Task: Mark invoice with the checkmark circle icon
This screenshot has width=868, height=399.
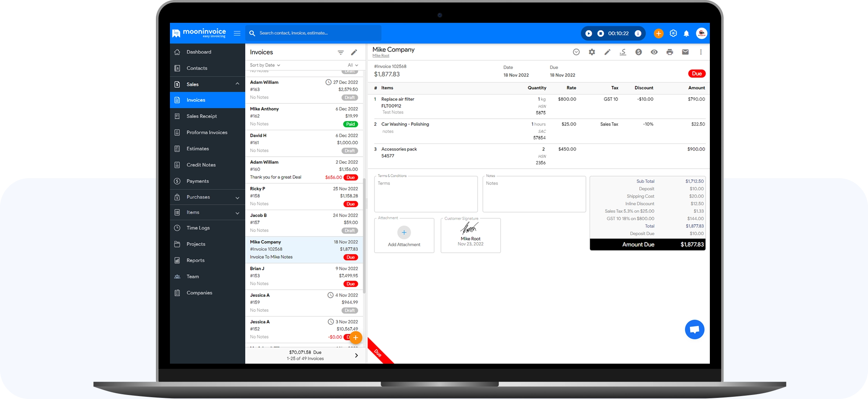Action: point(576,52)
